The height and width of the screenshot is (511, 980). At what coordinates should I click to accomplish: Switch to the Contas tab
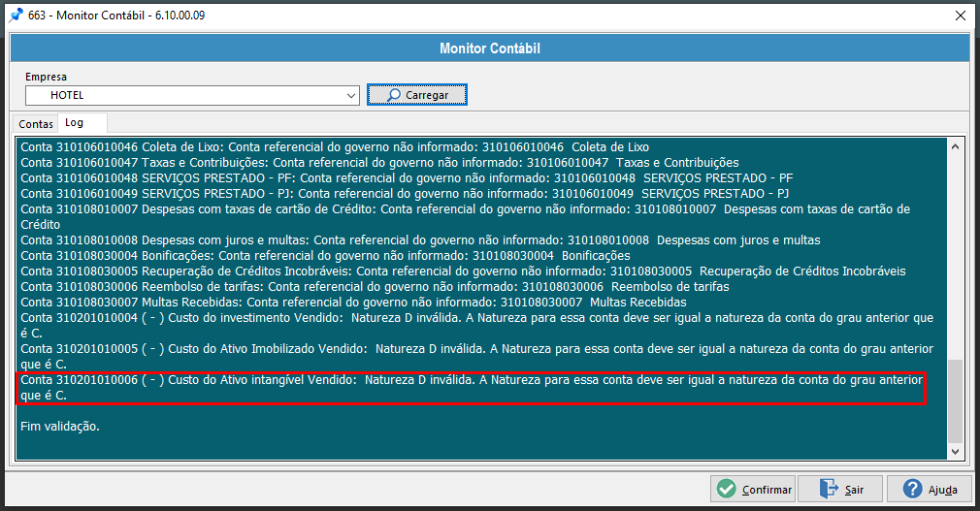coord(36,124)
